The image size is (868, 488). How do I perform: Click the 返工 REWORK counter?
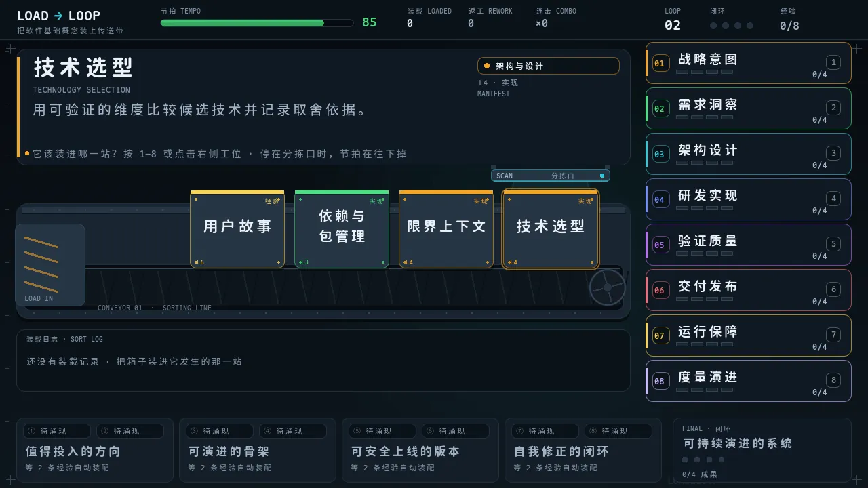click(x=490, y=18)
